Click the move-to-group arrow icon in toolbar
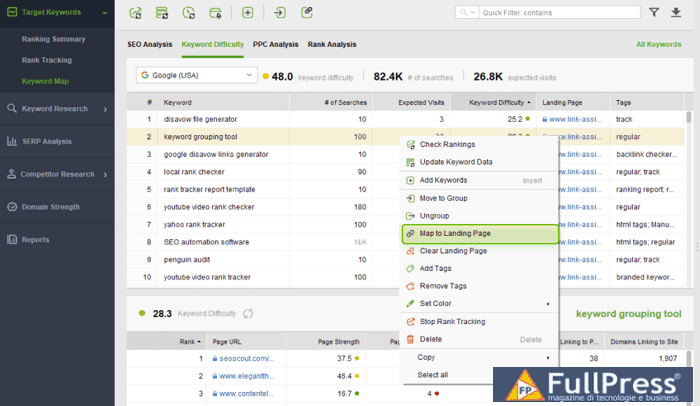The image size is (700, 406). coord(279,13)
